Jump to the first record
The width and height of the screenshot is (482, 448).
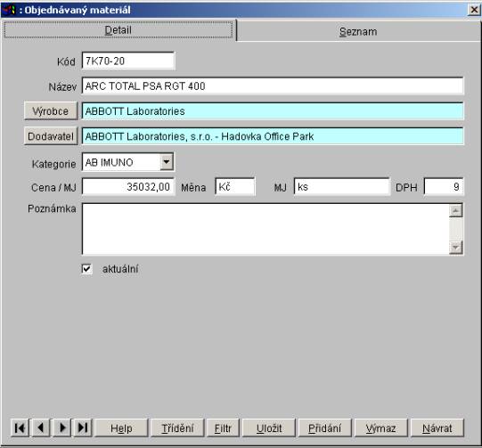click(x=20, y=428)
